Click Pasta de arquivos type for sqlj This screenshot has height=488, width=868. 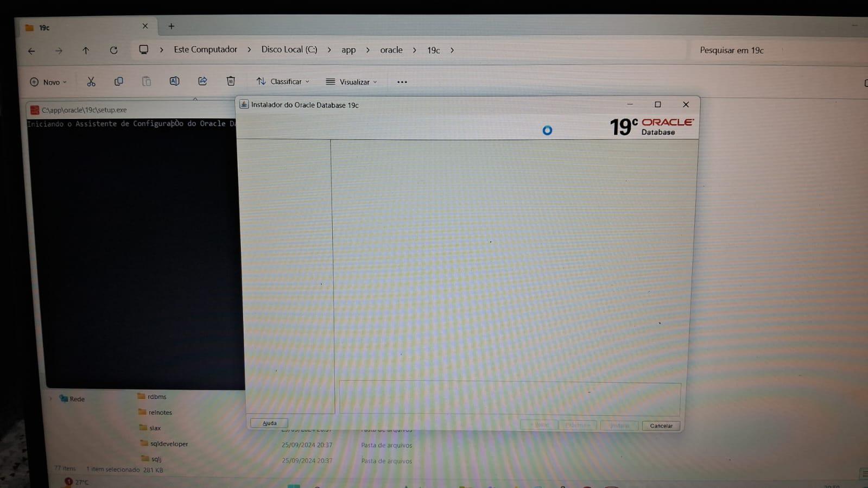[387, 461]
